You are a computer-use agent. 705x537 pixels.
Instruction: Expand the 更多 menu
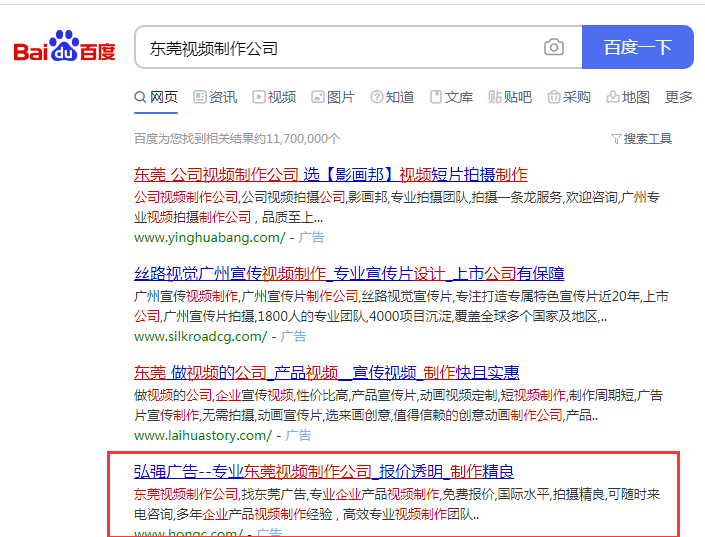[678, 97]
